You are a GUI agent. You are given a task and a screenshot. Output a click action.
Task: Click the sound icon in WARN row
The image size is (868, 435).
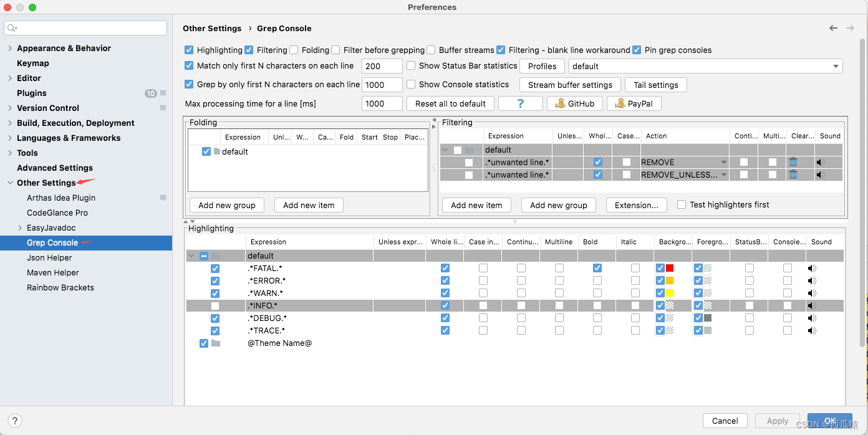coord(812,294)
